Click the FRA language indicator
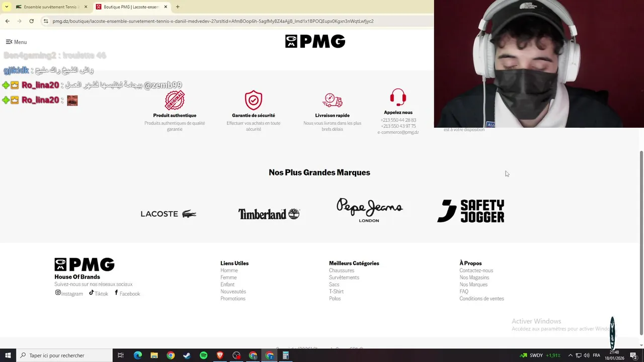 coord(597,355)
